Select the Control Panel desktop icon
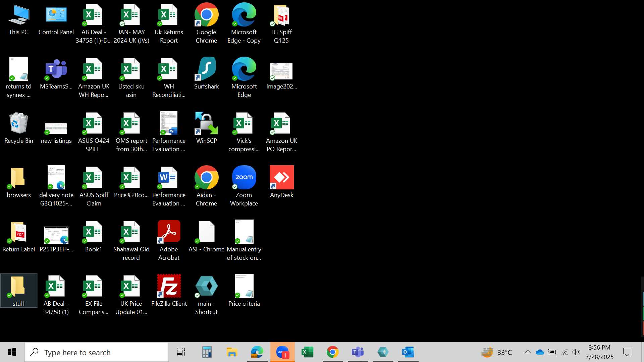This screenshot has height=362, width=644. tap(56, 19)
